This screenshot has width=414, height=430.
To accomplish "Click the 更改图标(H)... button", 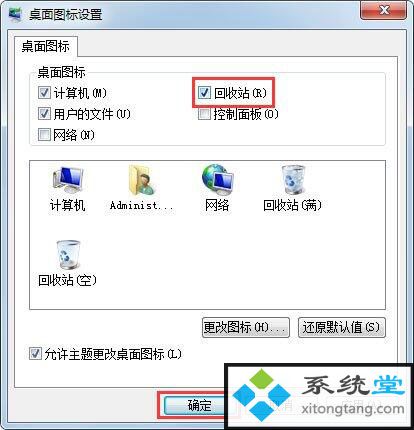I will [246, 327].
